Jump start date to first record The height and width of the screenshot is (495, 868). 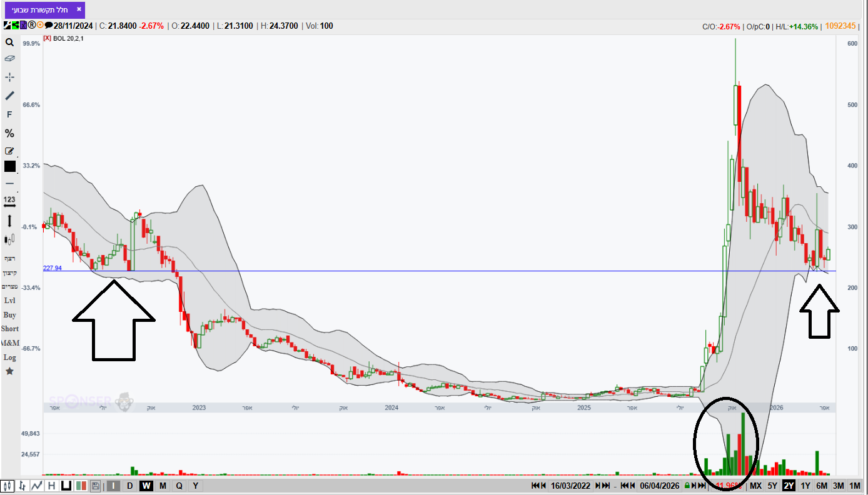pyautogui.click(x=536, y=486)
